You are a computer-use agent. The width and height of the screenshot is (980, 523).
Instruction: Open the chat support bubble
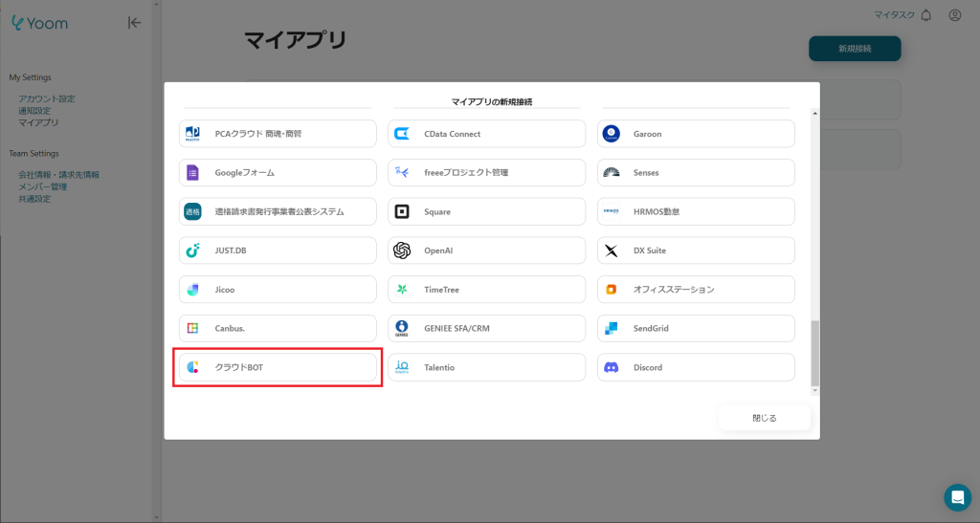957,497
